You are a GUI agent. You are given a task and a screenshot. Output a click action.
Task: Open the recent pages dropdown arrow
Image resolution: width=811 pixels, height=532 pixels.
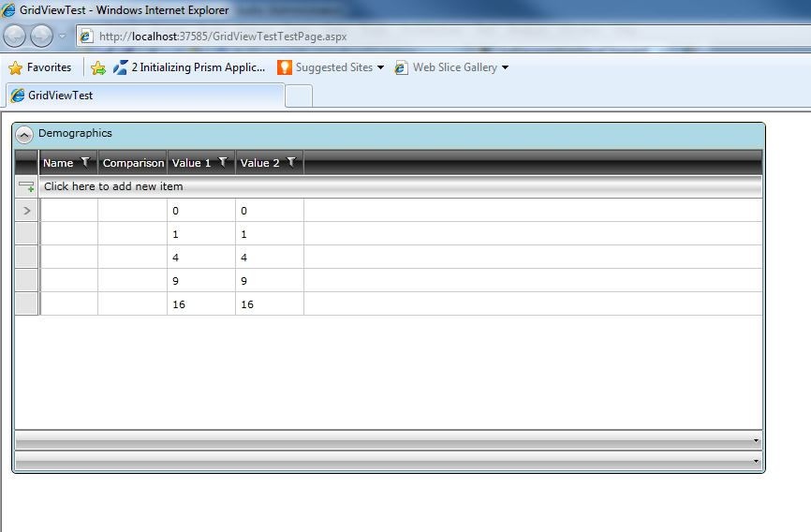pos(62,37)
